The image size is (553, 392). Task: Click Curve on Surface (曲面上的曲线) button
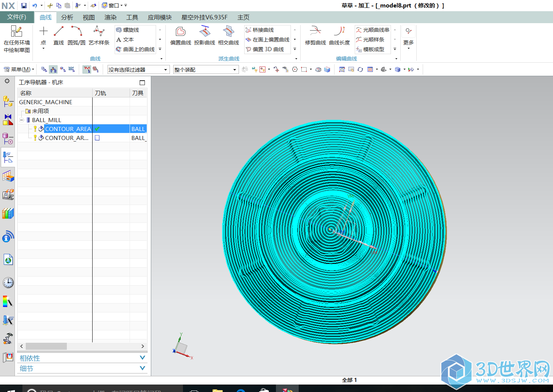135,49
